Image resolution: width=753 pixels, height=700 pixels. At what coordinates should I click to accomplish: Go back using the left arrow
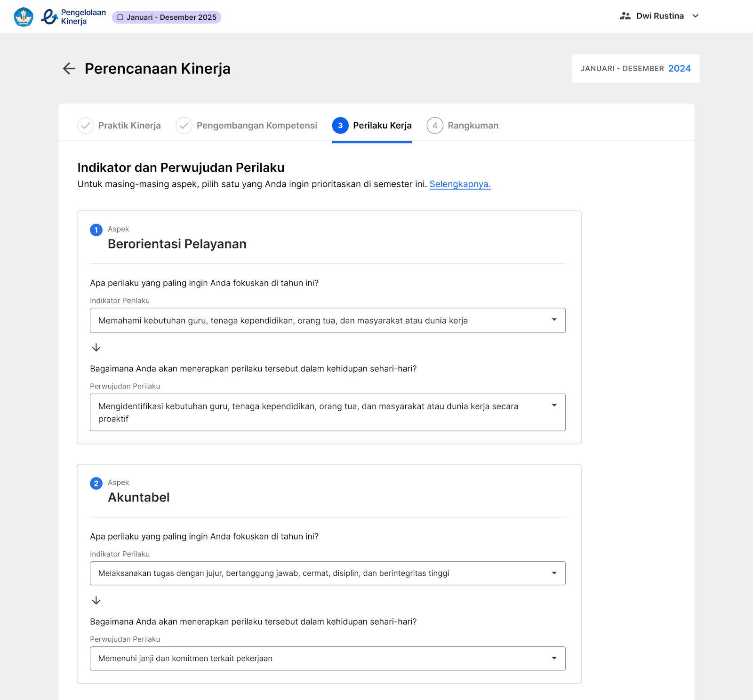pyautogui.click(x=69, y=69)
